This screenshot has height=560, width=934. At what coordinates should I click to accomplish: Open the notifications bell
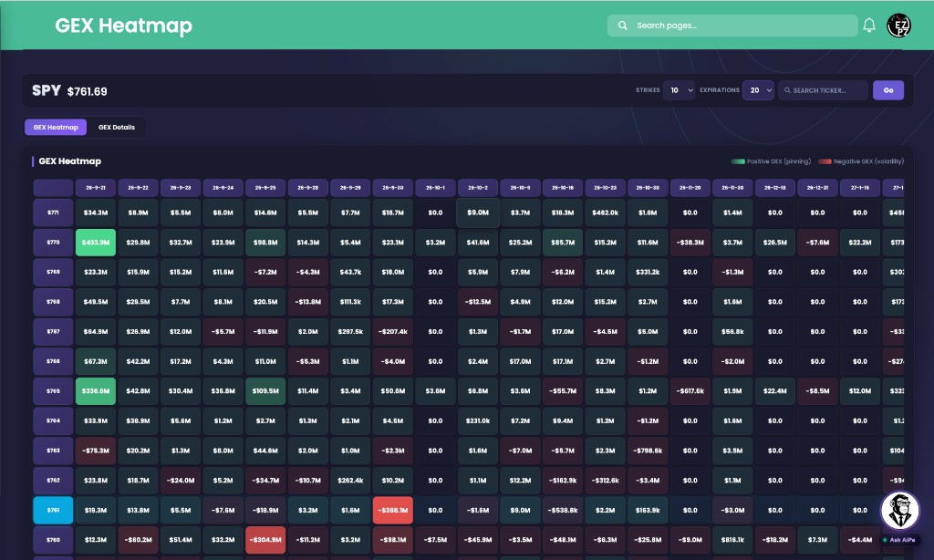[869, 25]
